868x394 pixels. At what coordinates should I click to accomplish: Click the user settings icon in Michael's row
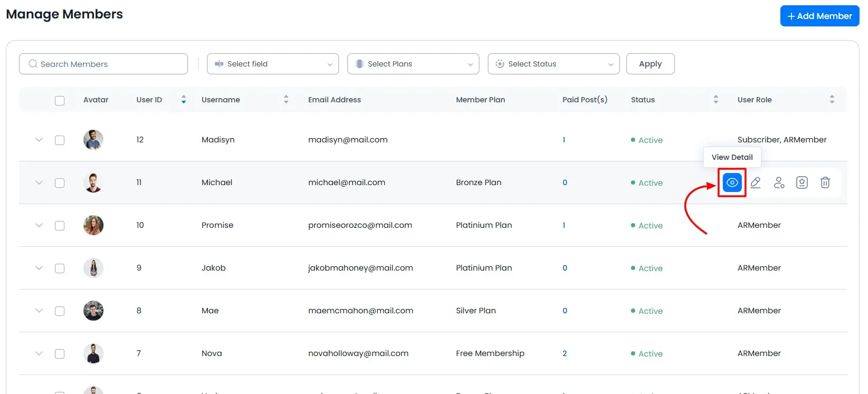pyautogui.click(x=779, y=182)
